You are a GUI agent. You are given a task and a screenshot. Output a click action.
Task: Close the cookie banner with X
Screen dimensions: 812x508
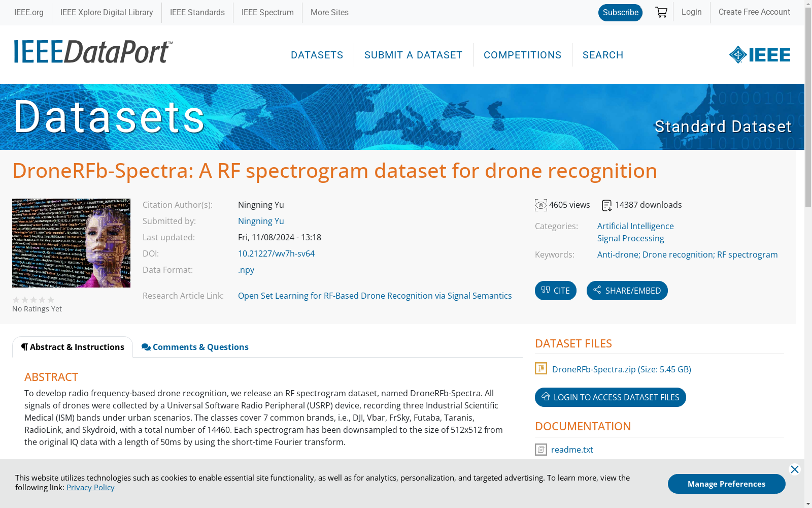[x=795, y=469]
